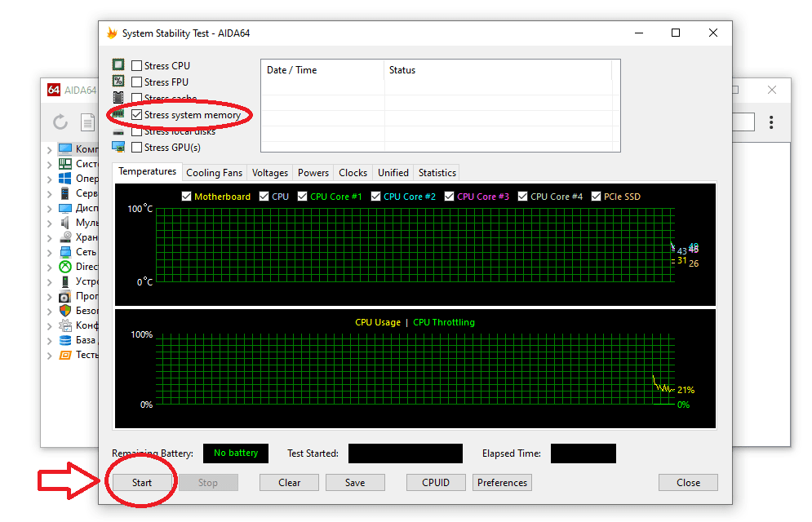Click the refresh icon in AIDA64 main window
Image resolution: width=812 pixels, height=522 pixels.
click(x=60, y=122)
